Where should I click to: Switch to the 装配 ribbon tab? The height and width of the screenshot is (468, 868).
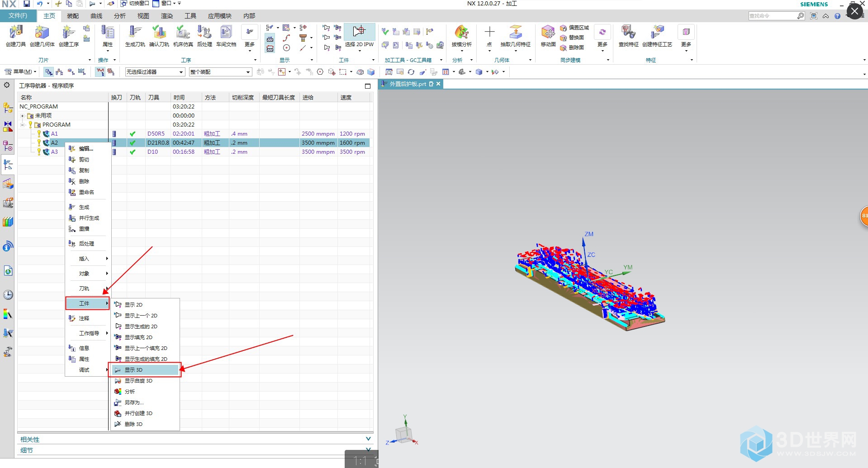[x=73, y=16]
